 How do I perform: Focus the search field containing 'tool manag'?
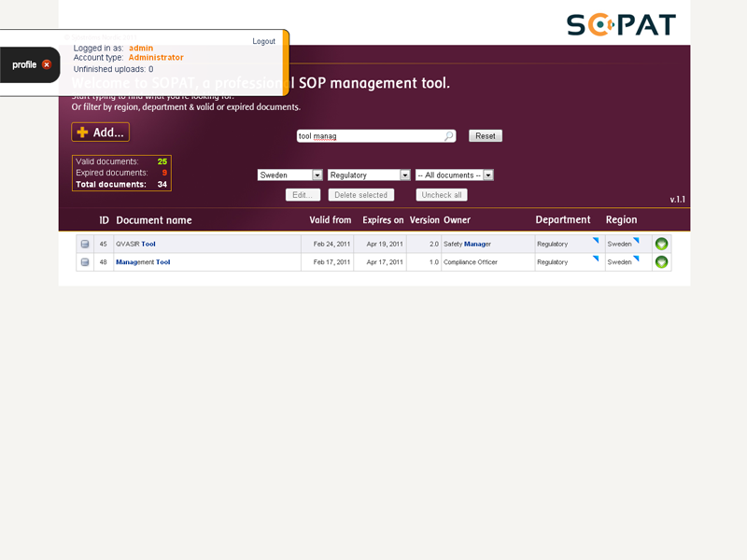(x=376, y=136)
